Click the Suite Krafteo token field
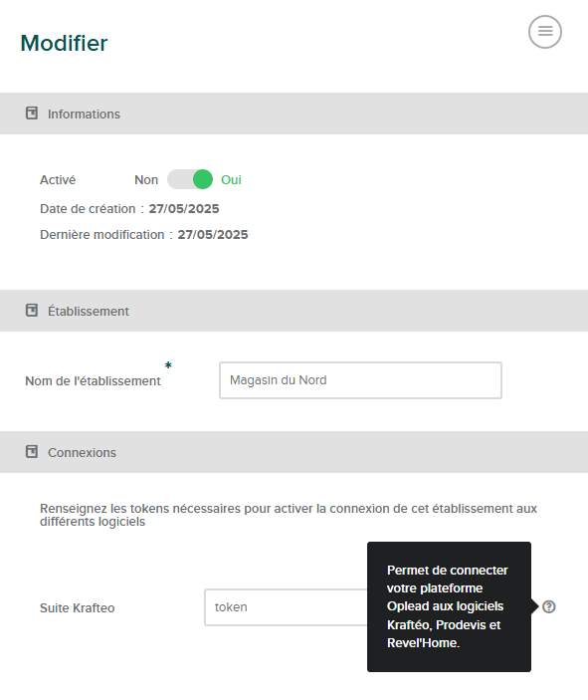 pos(286,607)
